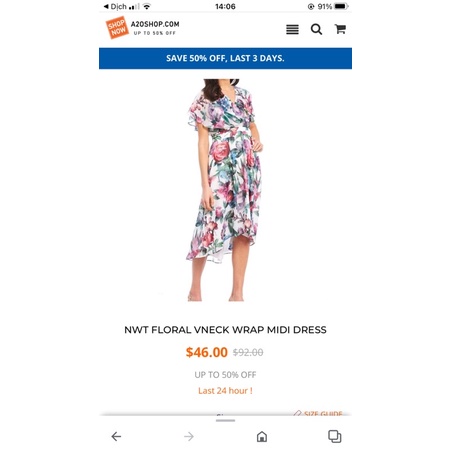Click the NWT Floral Vneck Wrap Midi Dress title
This screenshot has width=450, height=450.
[225, 330]
